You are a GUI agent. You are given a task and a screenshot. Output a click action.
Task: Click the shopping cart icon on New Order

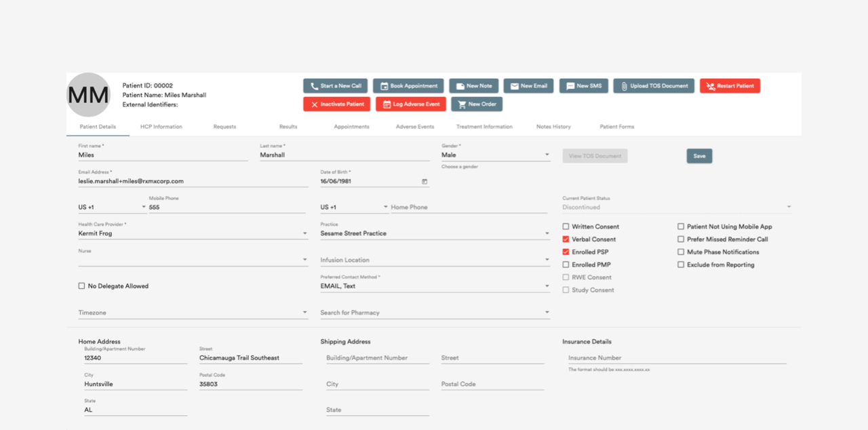462,104
